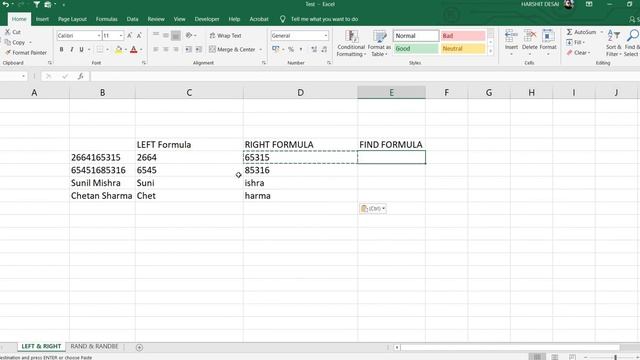Toggle Bold formatting
This screenshot has height=360, width=640.
[61, 49]
